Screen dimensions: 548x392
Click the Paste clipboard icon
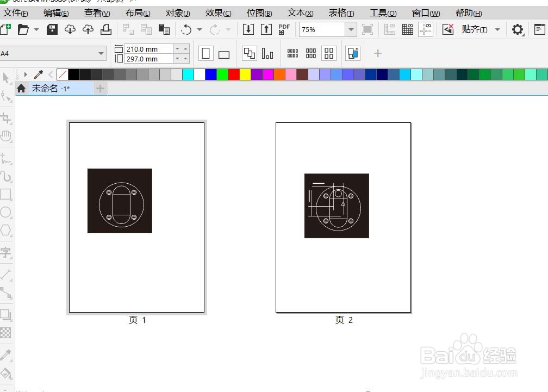164,29
